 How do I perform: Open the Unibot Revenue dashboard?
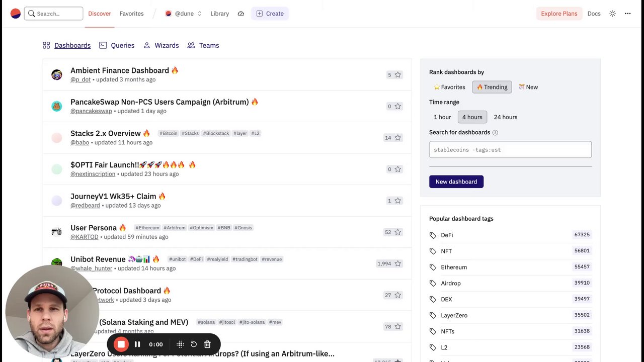click(98, 259)
